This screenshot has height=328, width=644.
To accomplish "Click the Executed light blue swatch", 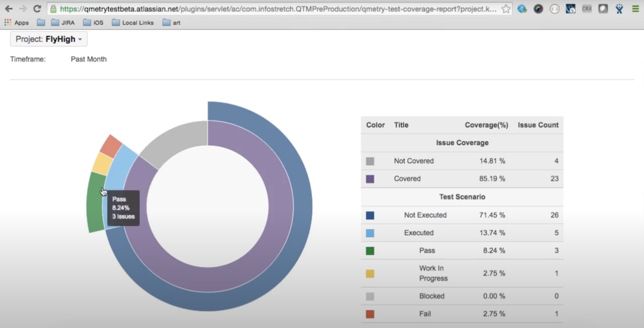I will [370, 233].
